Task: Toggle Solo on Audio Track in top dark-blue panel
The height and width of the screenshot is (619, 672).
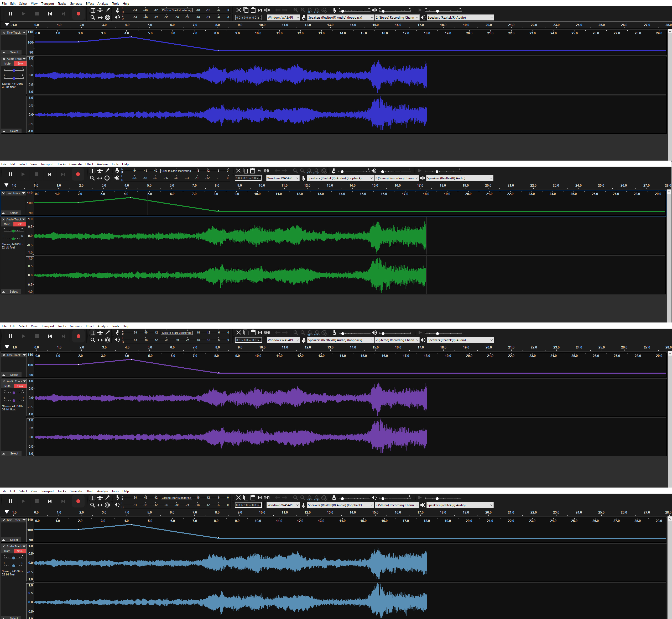Action: click(20, 64)
